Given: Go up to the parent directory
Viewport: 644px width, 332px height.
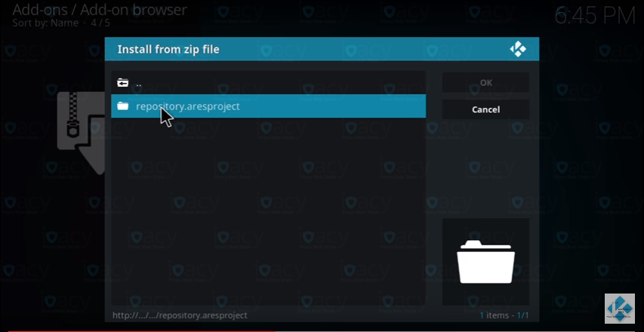Looking at the screenshot, I should point(268,83).
